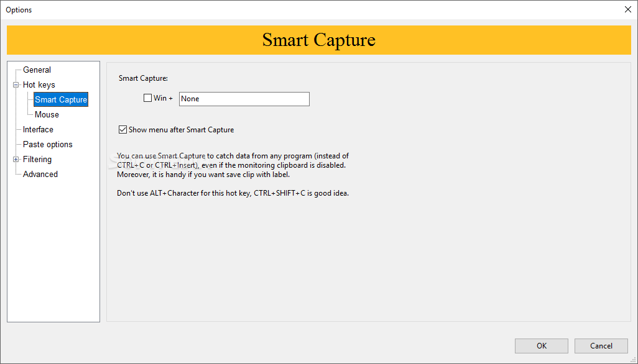Collapse the Hot keys tree node
Screen dimensions: 638x364
[16, 85]
